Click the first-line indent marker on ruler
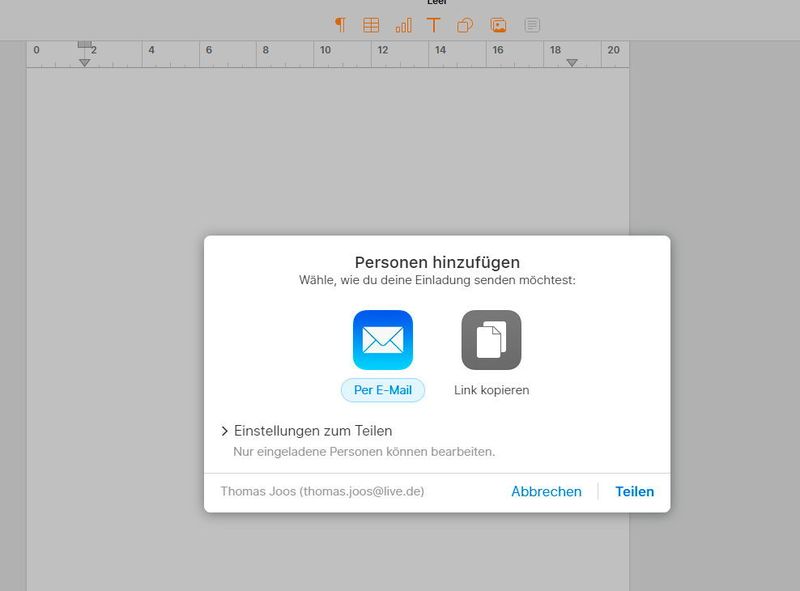The width and height of the screenshot is (800, 591). point(85,44)
